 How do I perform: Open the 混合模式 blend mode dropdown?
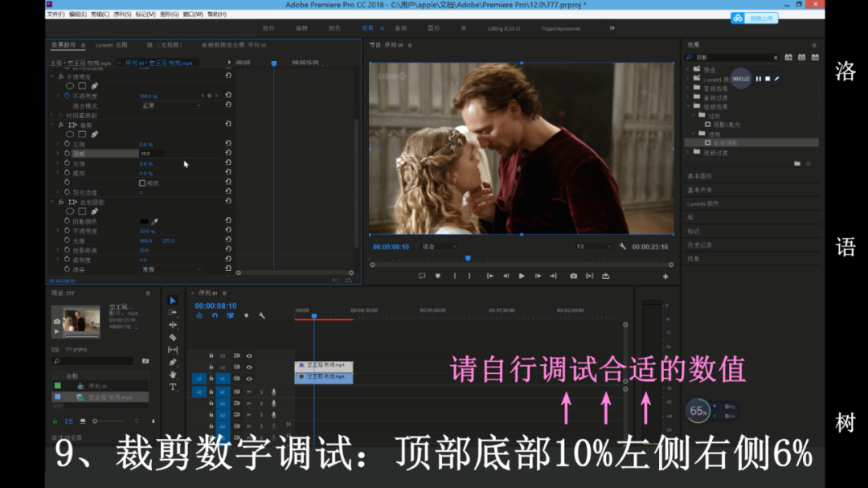(171, 105)
